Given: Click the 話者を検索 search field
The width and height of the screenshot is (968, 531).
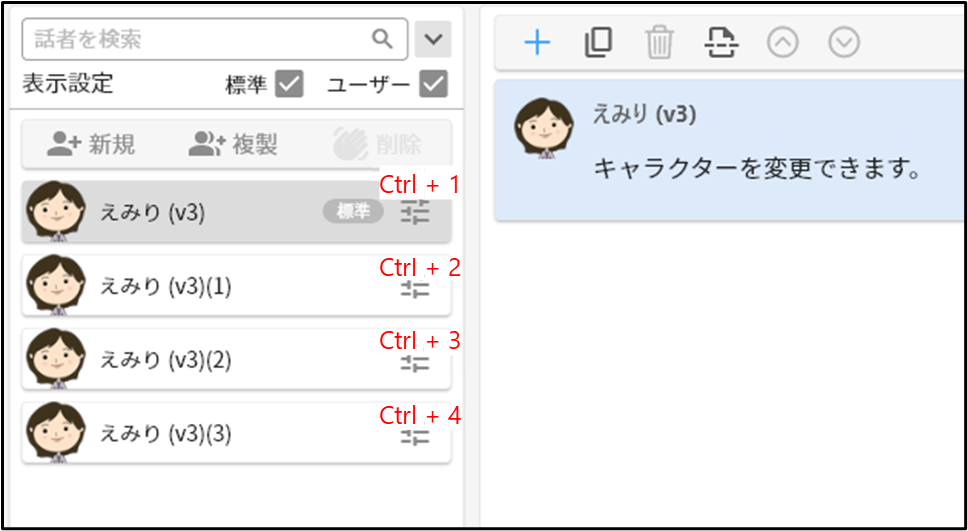Looking at the screenshot, I should [215, 40].
